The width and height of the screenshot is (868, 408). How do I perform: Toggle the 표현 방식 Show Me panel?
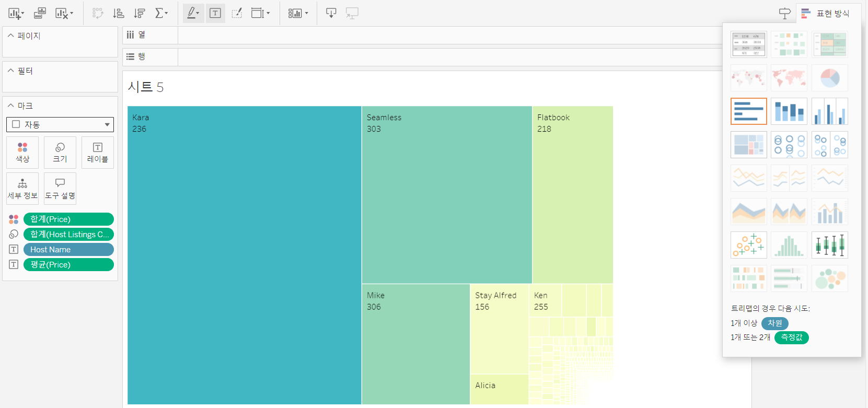pos(829,14)
